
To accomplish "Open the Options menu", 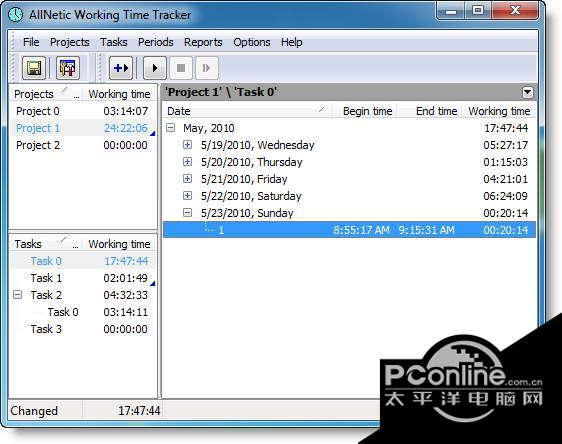I will (252, 42).
